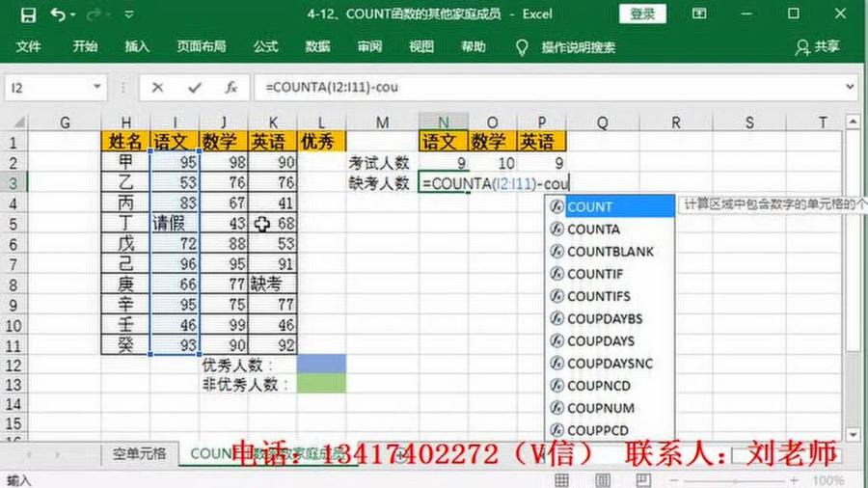This screenshot has width=868, height=488.
Task: Cancel the formula entry with X icon
Action: coord(158,87)
